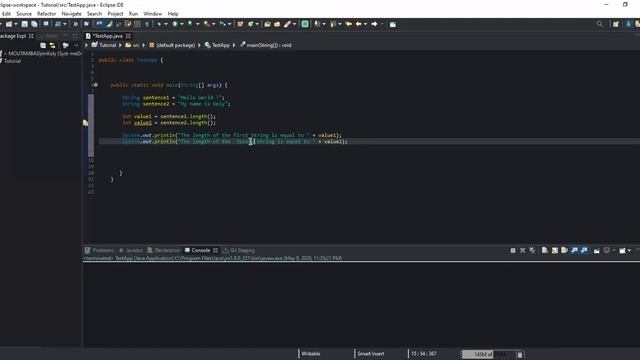
Task: Open the Refactor menu
Action: pos(47,13)
